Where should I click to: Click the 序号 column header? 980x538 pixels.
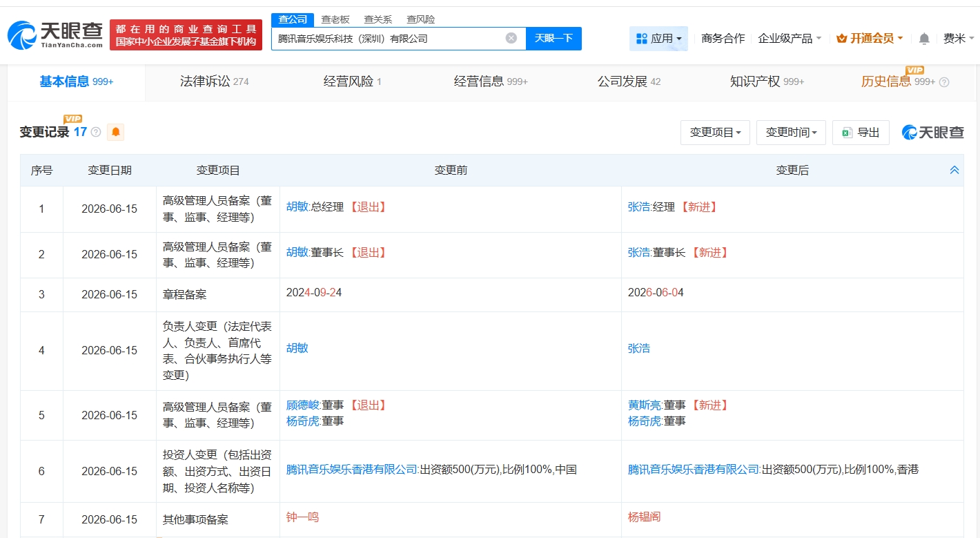41,170
